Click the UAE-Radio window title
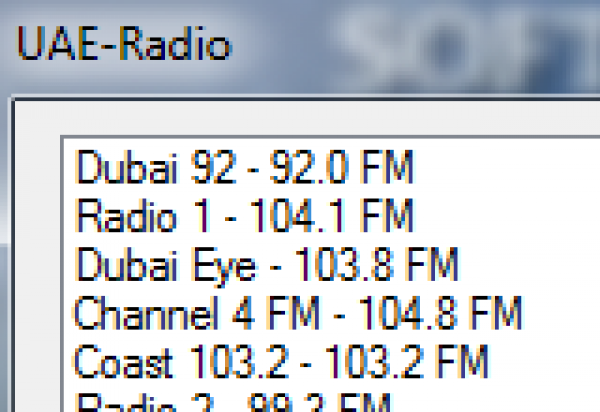The height and width of the screenshot is (412, 600). pos(125,44)
